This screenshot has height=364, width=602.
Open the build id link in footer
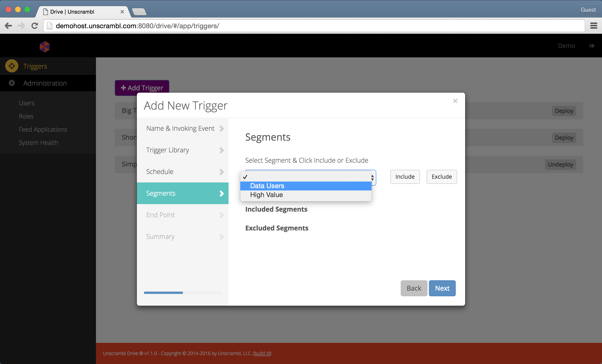point(262,353)
